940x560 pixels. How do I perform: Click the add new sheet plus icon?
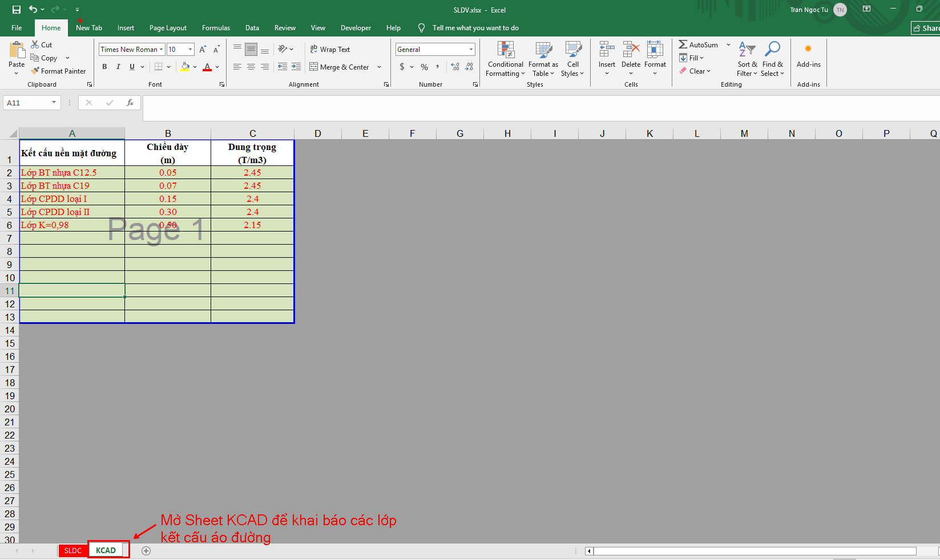coord(146,550)
